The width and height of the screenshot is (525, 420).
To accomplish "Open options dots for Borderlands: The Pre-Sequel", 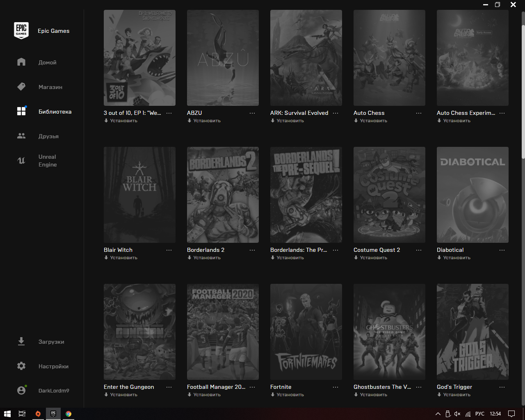I will click(336, 250).
